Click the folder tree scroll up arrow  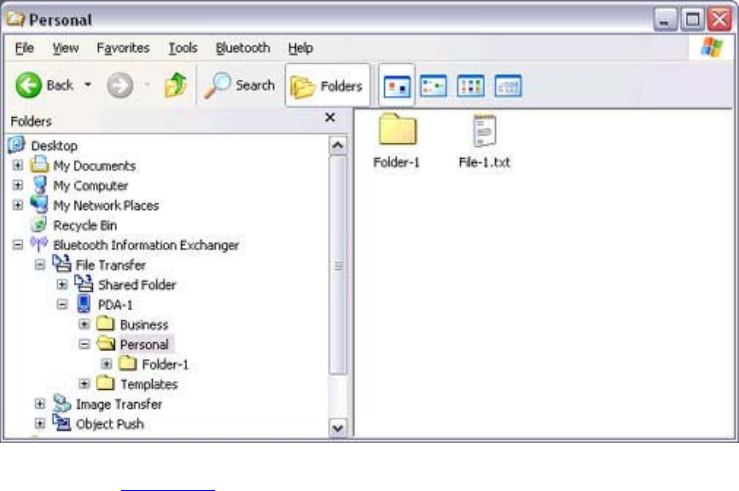(338, 145)
